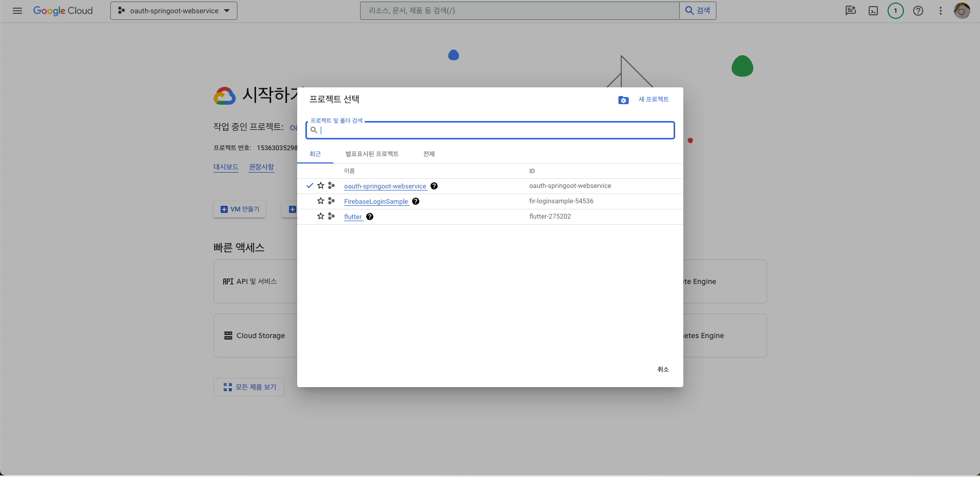Screen dimensions: 980x477
Task: Select the flutter project link
Action: [x=353, y=217]
